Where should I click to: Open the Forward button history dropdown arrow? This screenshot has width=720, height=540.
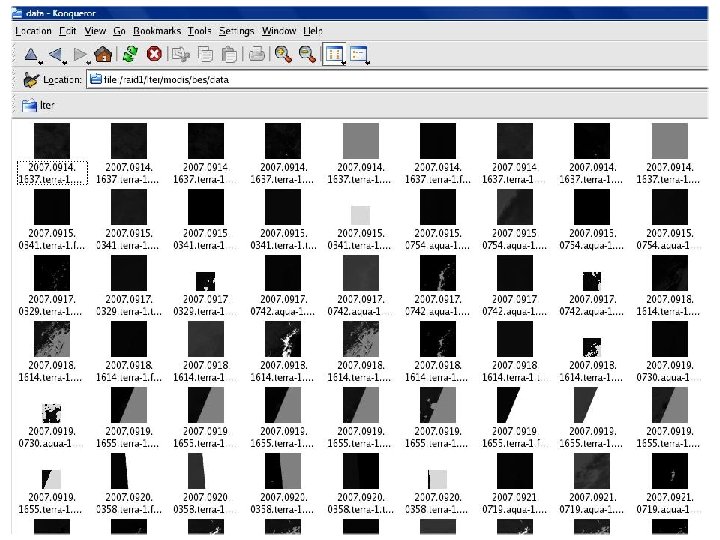coord(89,62)
